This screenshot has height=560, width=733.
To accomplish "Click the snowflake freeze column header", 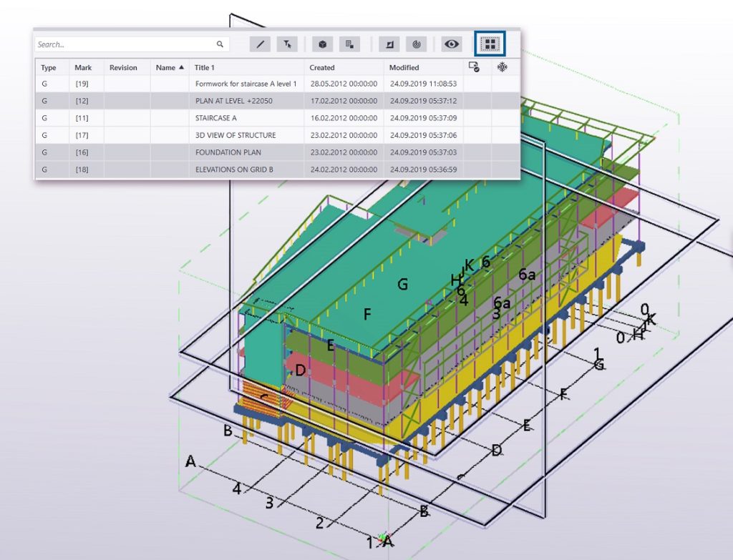I will [x=502, y=67].
